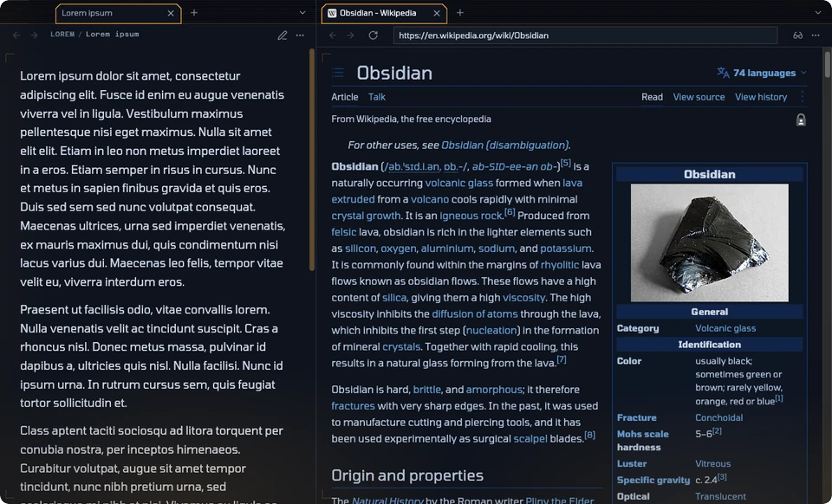Image resolution: width=832 pixels, height=504 pixels.
Task: Open Wikipedia table of contents icon
Action: click(x=338, y=73)
